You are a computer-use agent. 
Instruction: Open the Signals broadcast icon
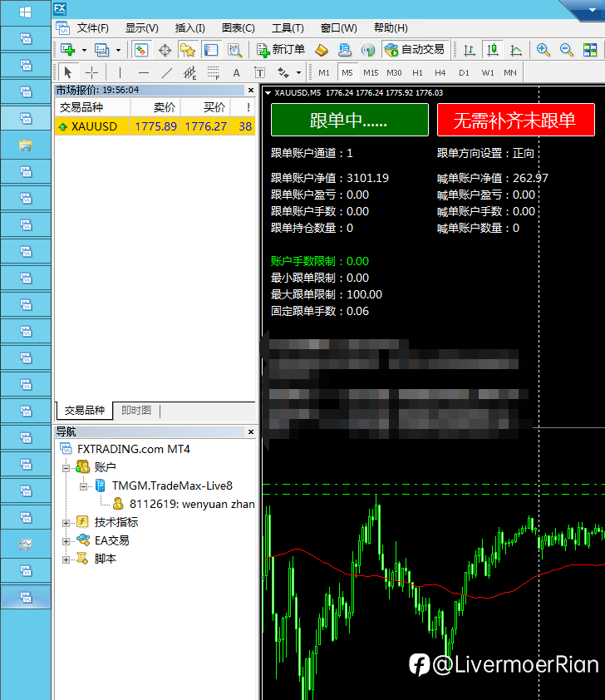pos(368,50)
